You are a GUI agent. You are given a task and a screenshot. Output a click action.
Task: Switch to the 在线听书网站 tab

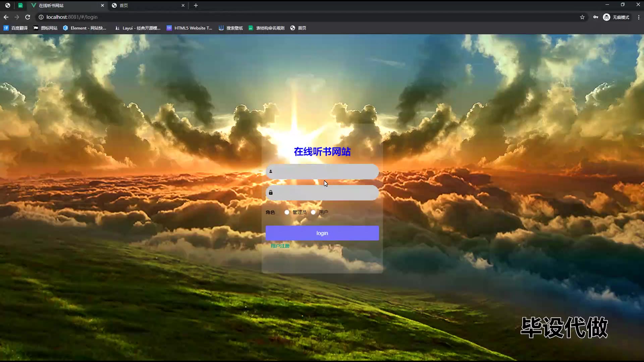(x=67, y=5)
